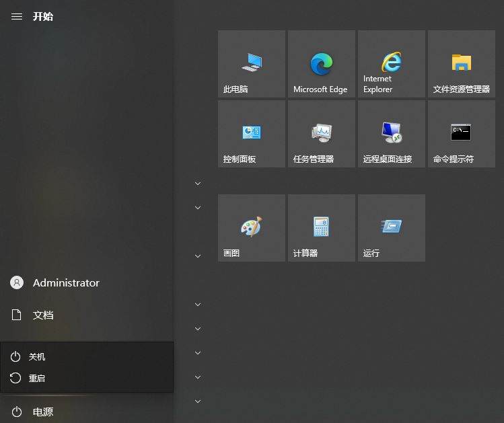Launch 计算器 calculator tile

322,228
